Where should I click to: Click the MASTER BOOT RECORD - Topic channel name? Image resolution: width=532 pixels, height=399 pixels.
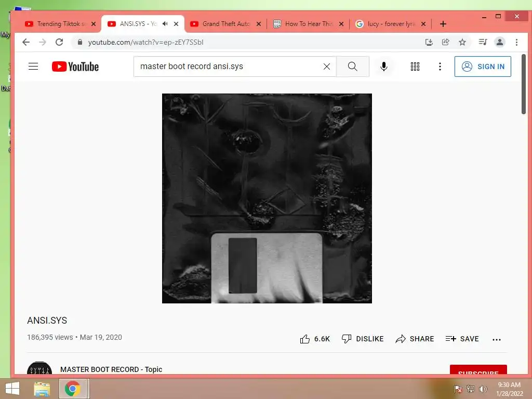click(x=111, y=369)
